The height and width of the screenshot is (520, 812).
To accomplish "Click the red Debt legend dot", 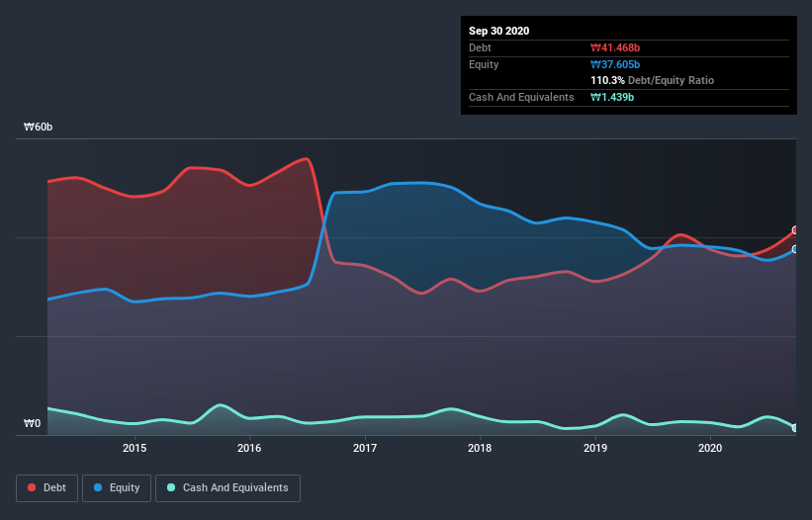I will [x=32, y=487].
